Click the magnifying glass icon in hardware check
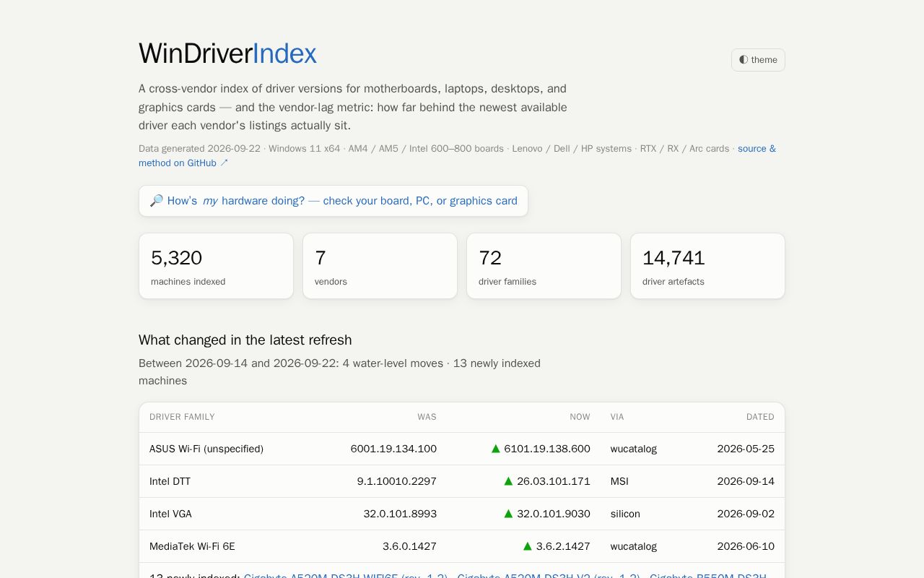The width and height of the screenshot is (924, 578). click(157, 201)
